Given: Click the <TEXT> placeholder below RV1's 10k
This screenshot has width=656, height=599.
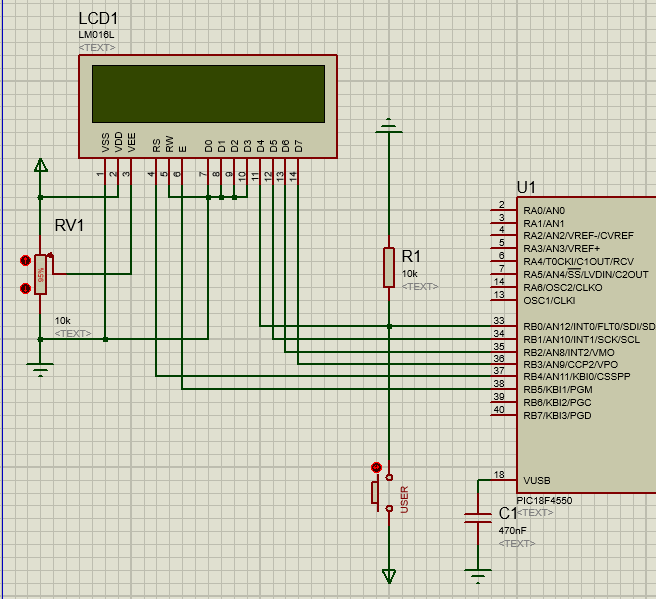Looking at the screenshot, I should [x=73, y=333].
